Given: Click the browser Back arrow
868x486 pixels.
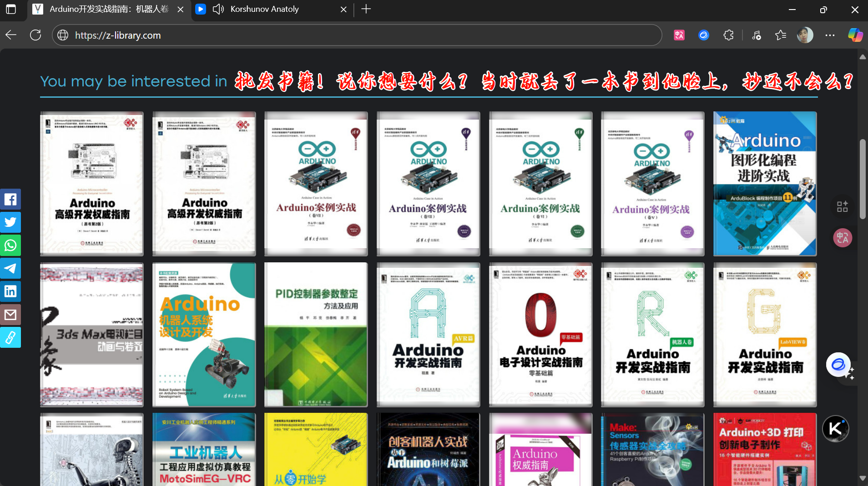Looking at the screenshot, I should coord(11,35).
